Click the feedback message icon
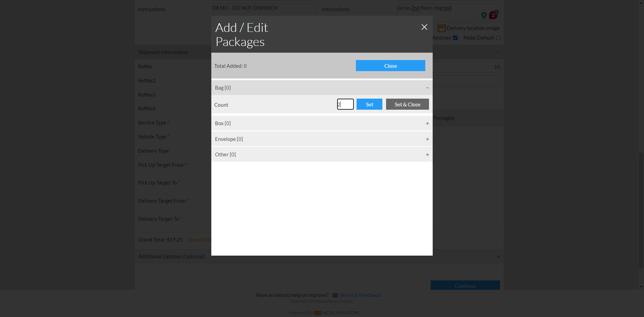 [x=335, y=296]
